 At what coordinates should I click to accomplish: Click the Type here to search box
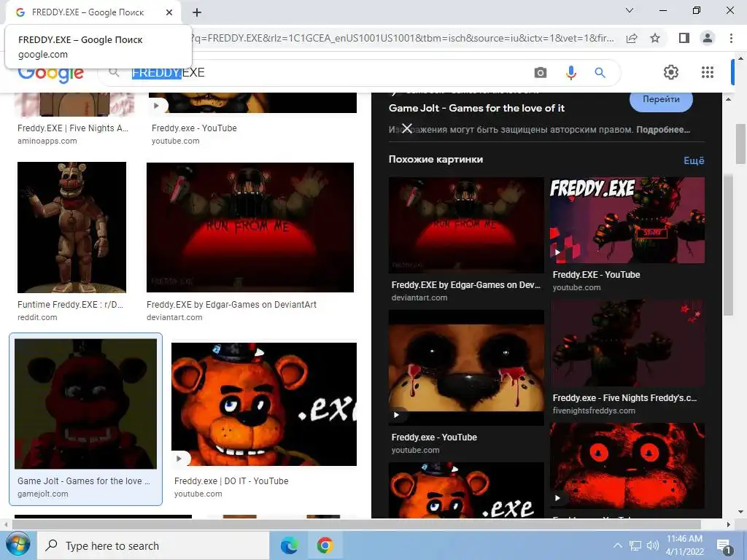pyautogui.click(x=153, y=545)
